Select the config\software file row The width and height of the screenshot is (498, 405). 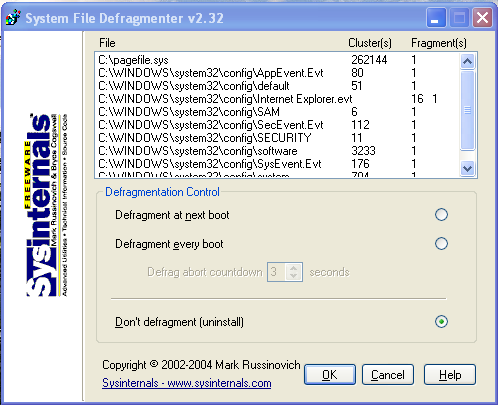pos(277,151)
